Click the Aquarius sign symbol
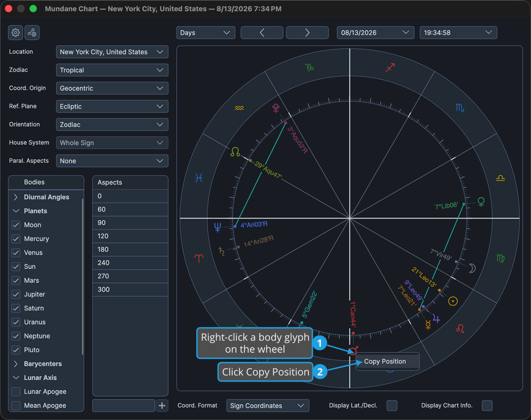Screen dimensions: 531x420 click(239, 108)
